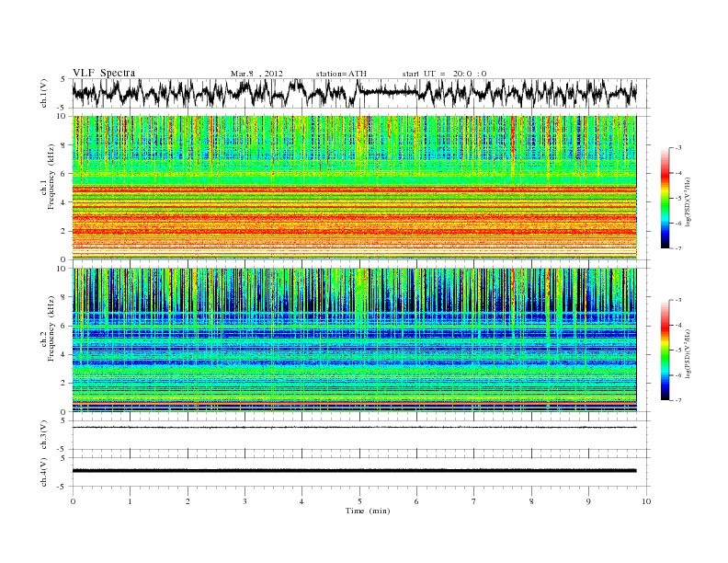The image size is (728, 563).
Task: Select the ch.1 "Frequency (kHz)" axis label
Action: 51,176
